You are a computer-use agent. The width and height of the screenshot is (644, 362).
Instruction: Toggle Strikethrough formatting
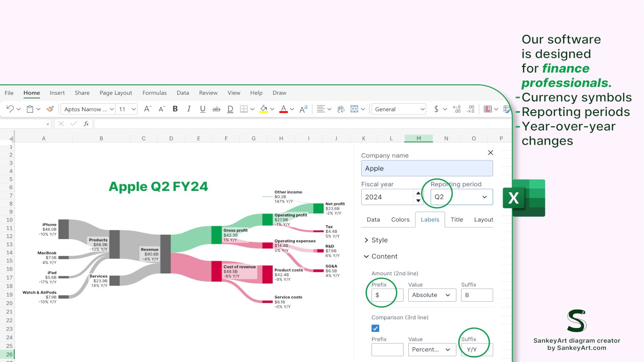[x=216, y=109]
